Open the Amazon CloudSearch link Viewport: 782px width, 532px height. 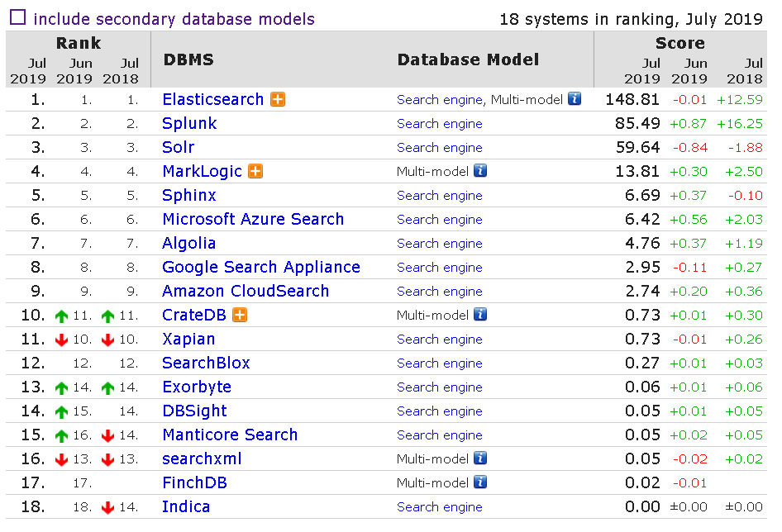pyautogui.click(x=246, y=291)
